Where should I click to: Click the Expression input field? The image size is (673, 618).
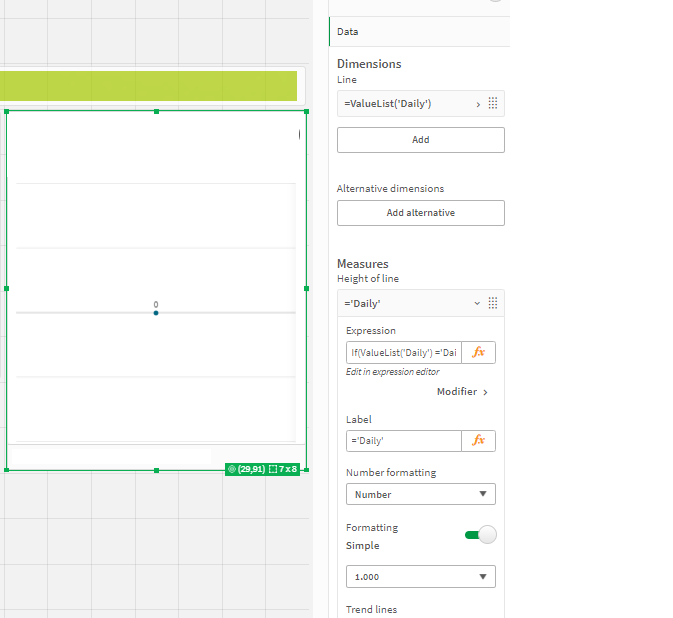coord(404,352)
